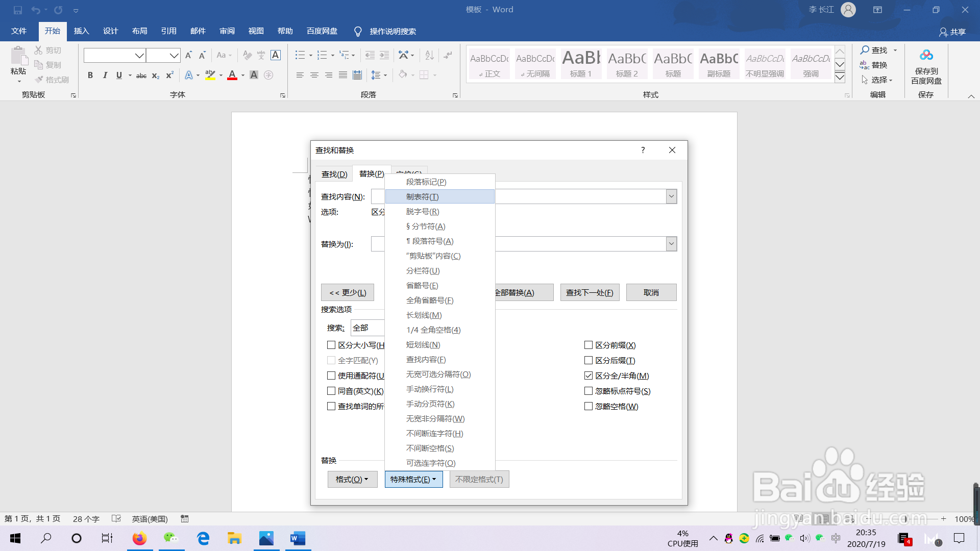Launch Firefox from the taskbar

coord(139,538)
